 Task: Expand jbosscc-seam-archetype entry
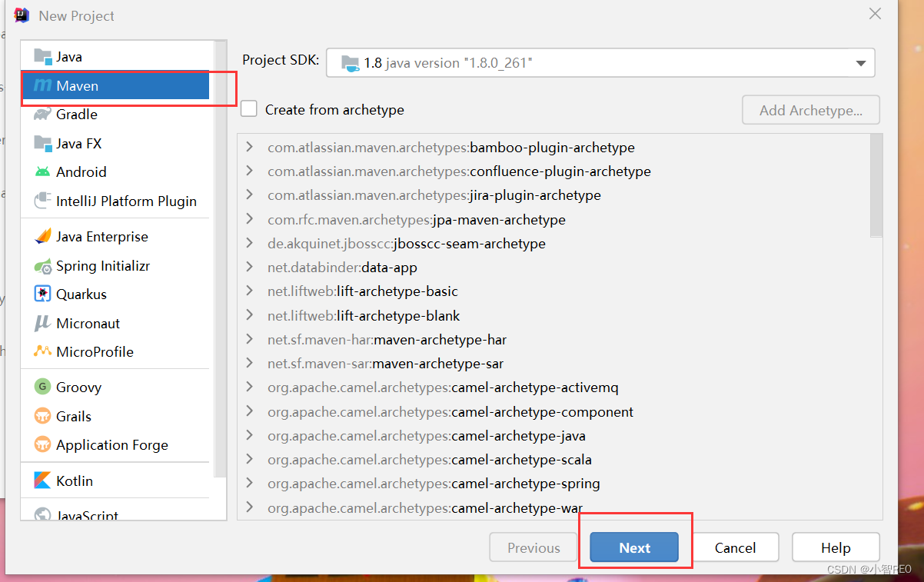[249, 243]
